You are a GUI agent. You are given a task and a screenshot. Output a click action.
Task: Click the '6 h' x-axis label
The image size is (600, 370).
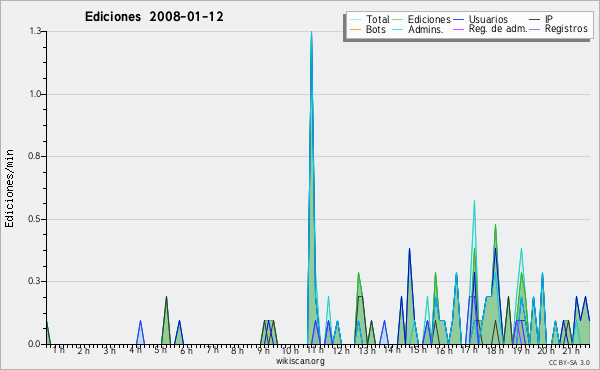tap(186, 350)
